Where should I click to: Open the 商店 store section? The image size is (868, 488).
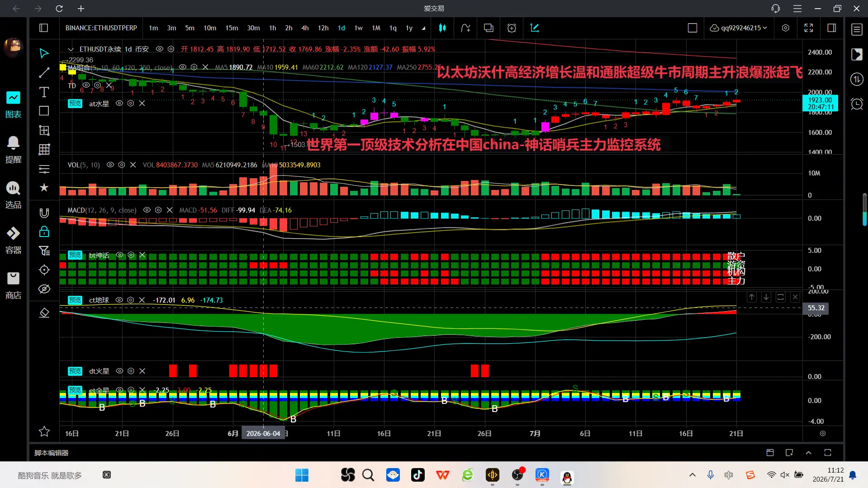pos(13,286)
